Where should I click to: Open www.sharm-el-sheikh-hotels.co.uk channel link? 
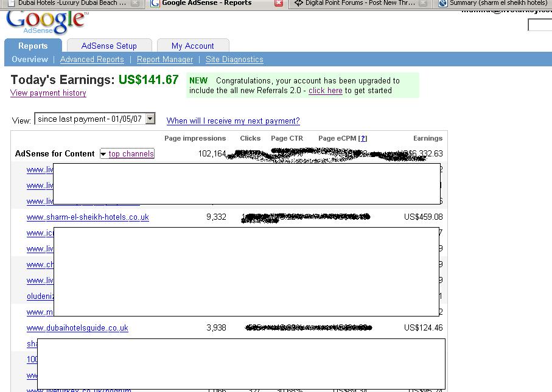click(x=88, y=217)
